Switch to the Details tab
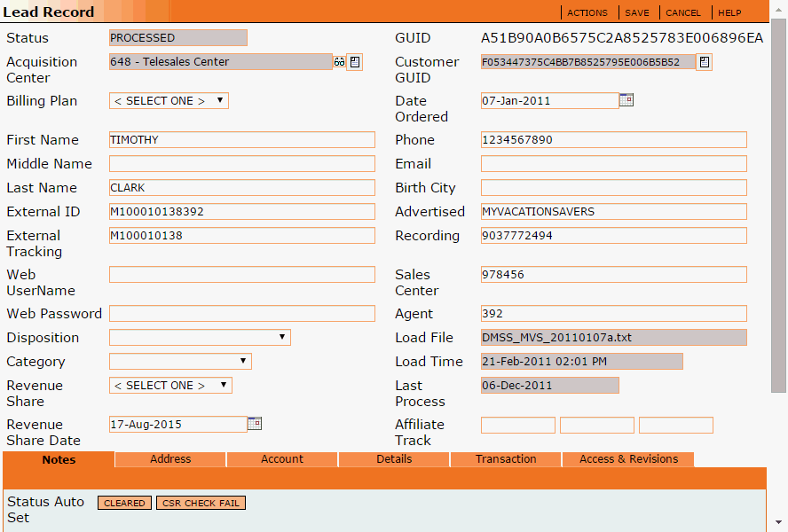788x532 pixels. (x=394, y=459)
